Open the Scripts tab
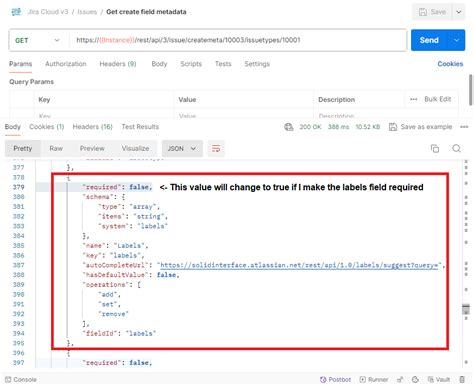Screen dimensions: 474x386 (191, 64)
